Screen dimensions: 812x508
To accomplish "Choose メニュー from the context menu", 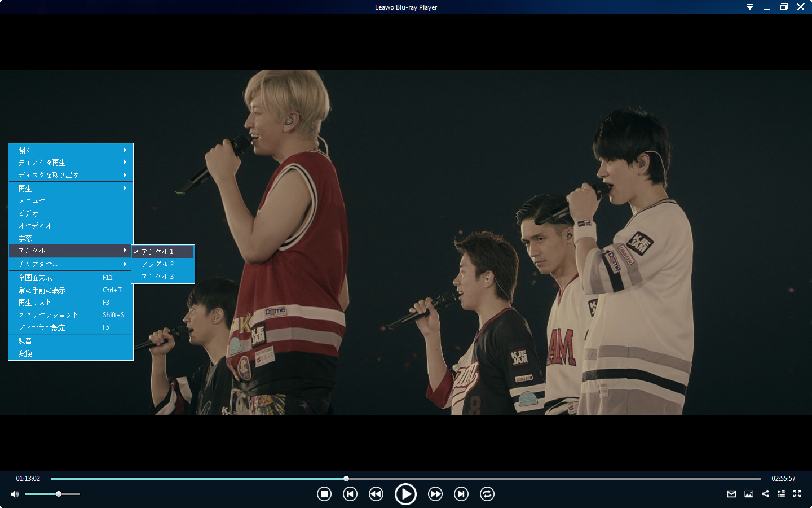I will 70,201.
